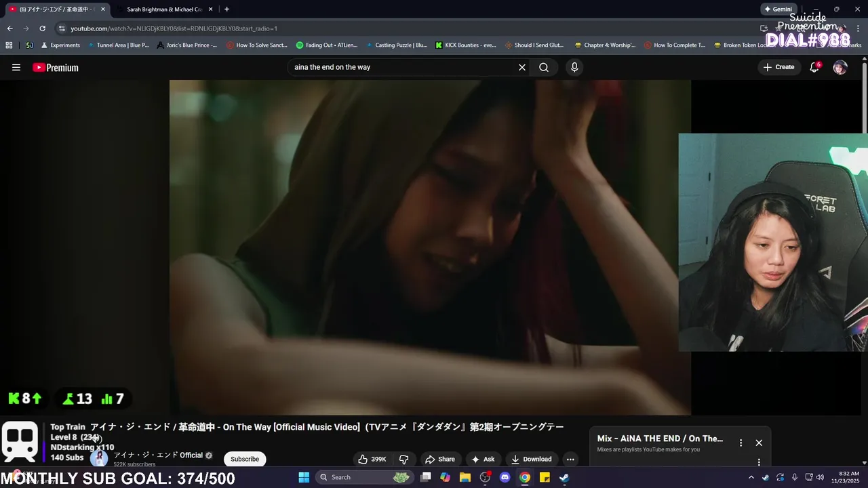Close the Mix playlist panel

(759, 443)
